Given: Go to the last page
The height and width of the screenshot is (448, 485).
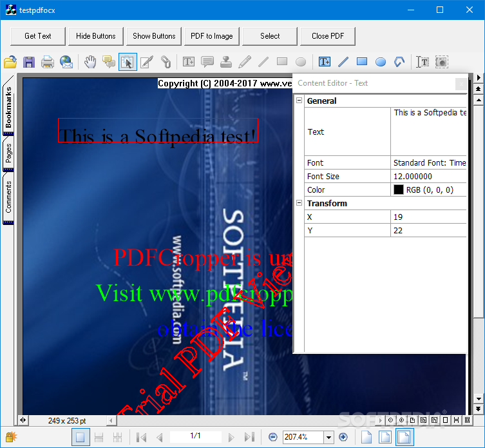Looking at the screenshot, I should 249,437.
